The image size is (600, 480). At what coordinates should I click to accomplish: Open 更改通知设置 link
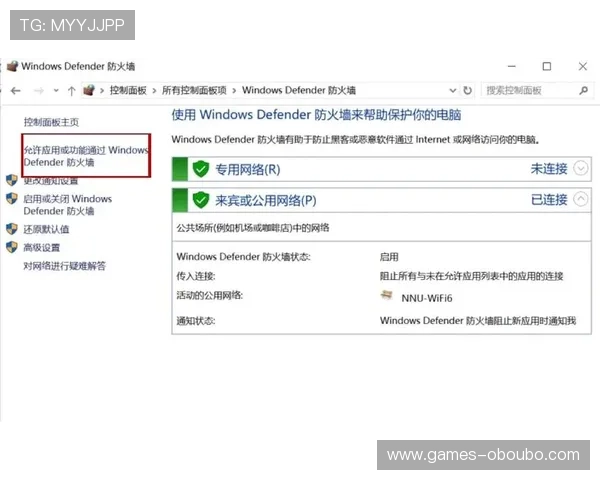point(51,180)
